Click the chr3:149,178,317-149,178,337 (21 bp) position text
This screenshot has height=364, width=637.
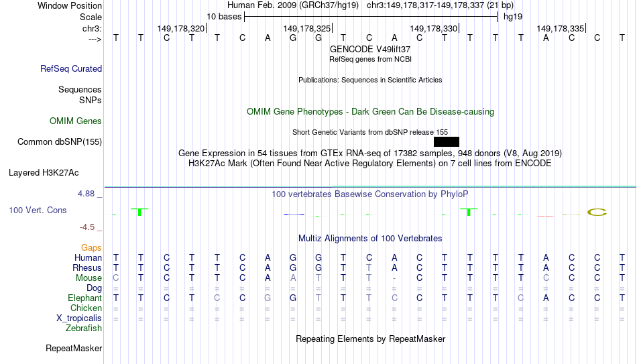click(x=440, y=5)
